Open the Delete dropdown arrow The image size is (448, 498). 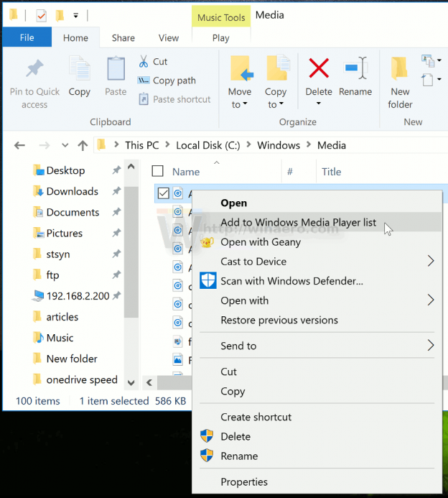[319, 103]
